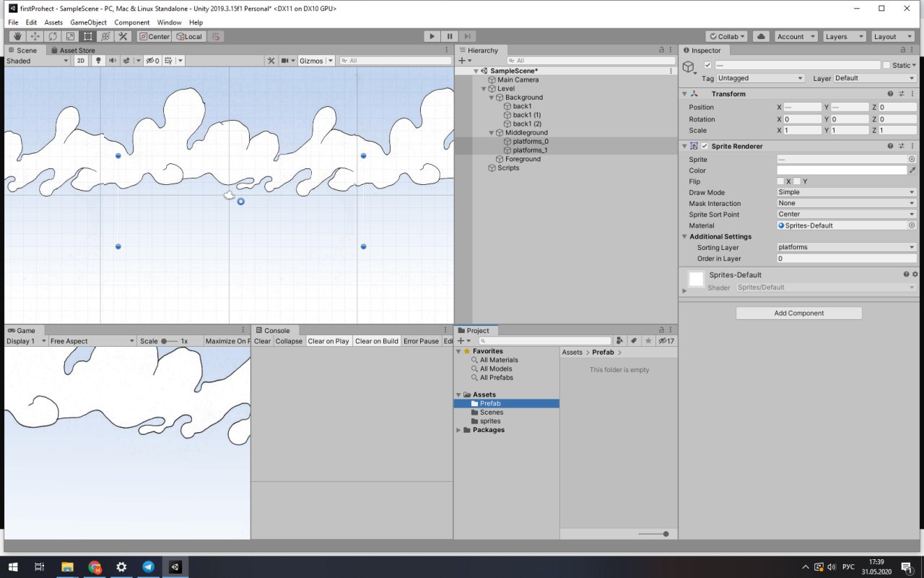924x578 pixels.
Task: Select the Rotate tool
Action: click(52, 36)
